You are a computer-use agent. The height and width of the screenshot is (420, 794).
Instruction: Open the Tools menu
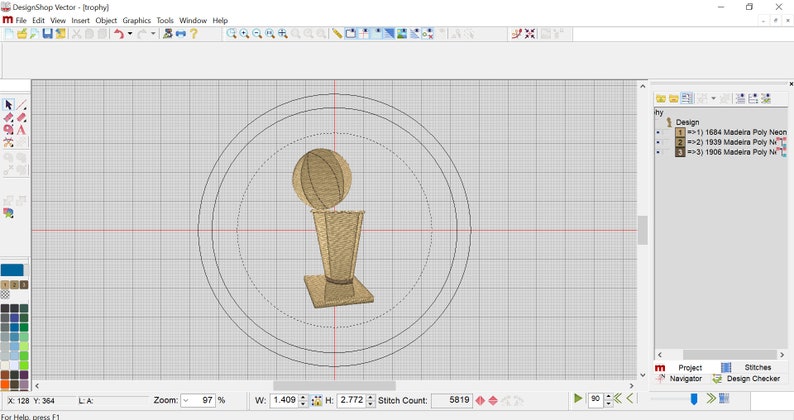click(165, 20)
